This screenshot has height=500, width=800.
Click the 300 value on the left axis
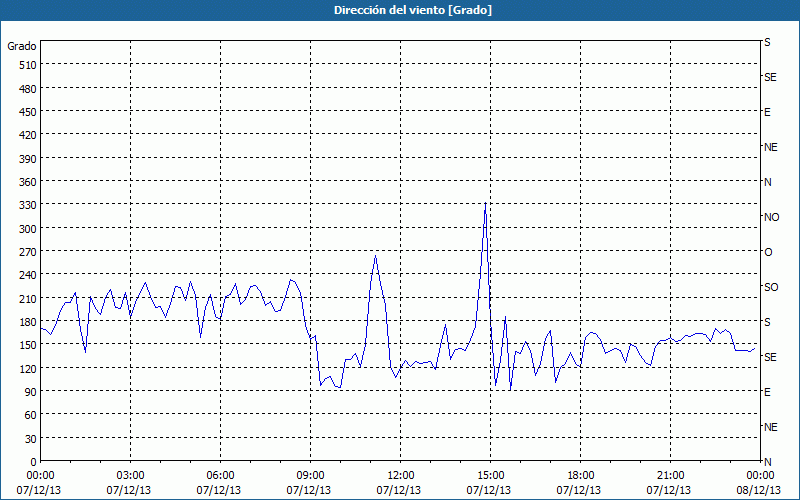click(28, 229)
